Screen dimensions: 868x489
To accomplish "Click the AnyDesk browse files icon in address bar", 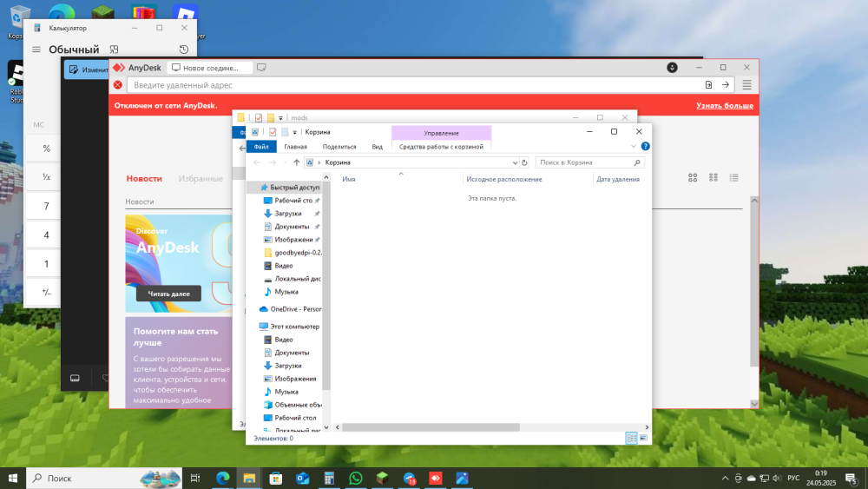I will point(708,85).
